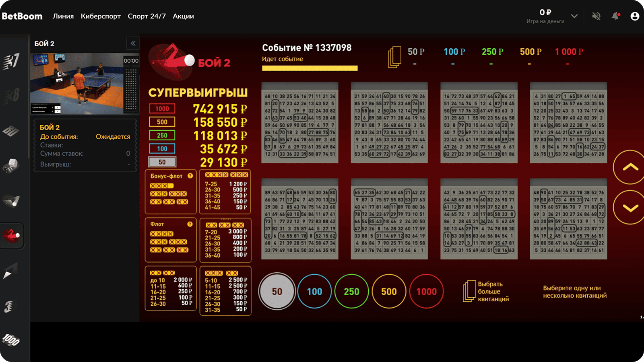Click the Флот help question icon
The width and height of the screenshot is (644, 362).
pyautogui.click(x=190, y=224)
